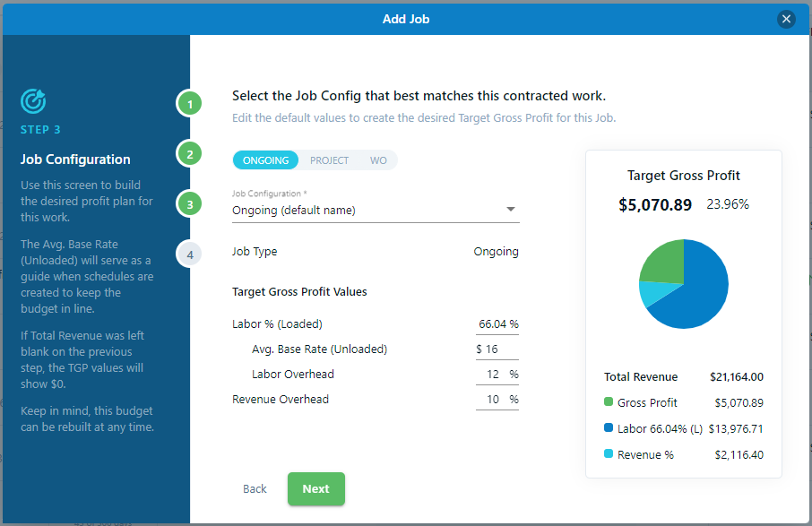812x526 pixels.
Task: Go to step 1 circle indicator
Action: tap(189, 104)
